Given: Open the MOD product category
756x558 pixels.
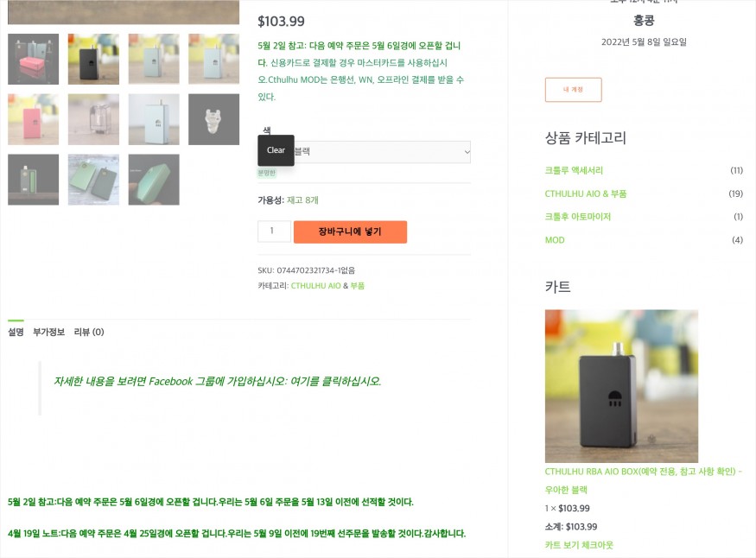Looking at the screenshot, I should 555,240.
